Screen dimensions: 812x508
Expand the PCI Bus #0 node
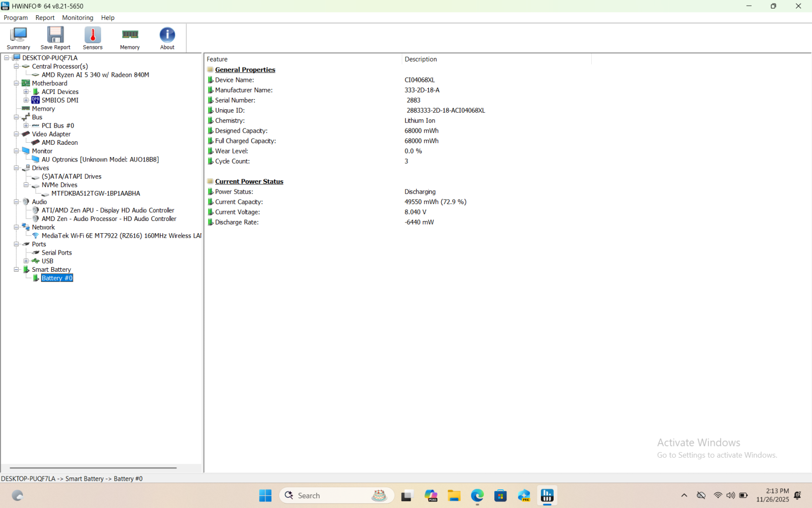coord(26,125)
